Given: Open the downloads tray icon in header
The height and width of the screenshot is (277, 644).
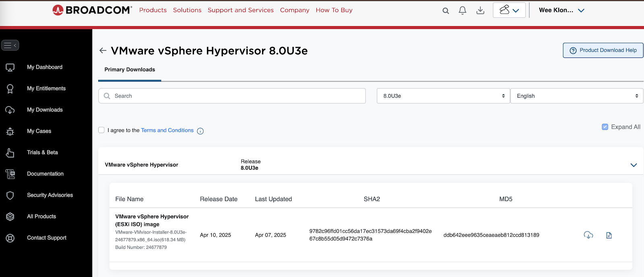Looking at the screenshot, I should 480,10.
